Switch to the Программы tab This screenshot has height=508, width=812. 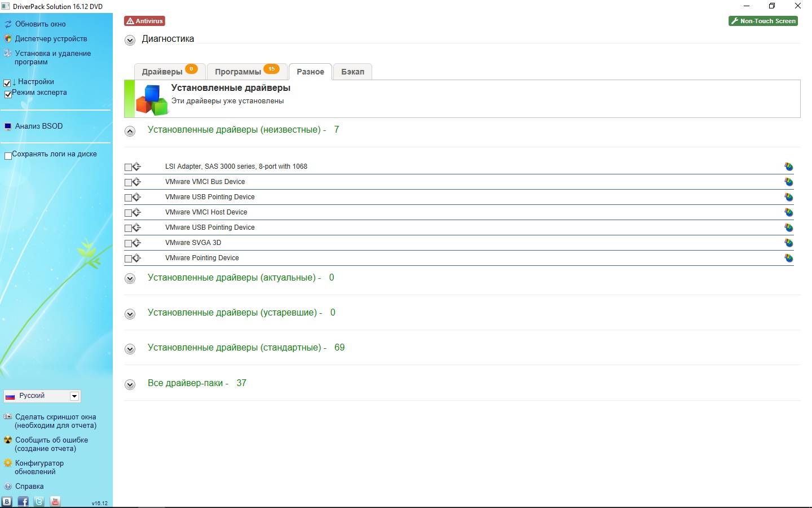247,71
